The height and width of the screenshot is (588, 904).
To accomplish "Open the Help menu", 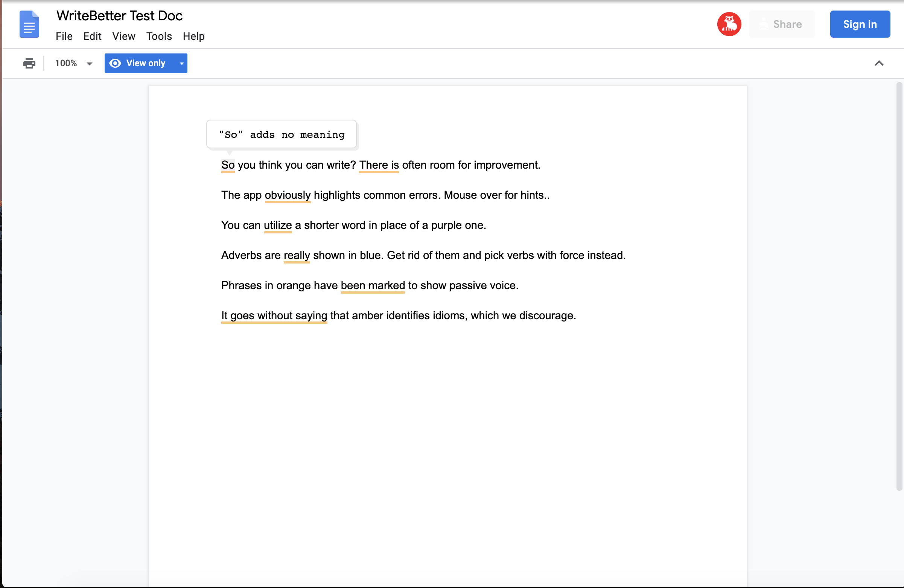I will pyautogui.click(x=193, y=36).
